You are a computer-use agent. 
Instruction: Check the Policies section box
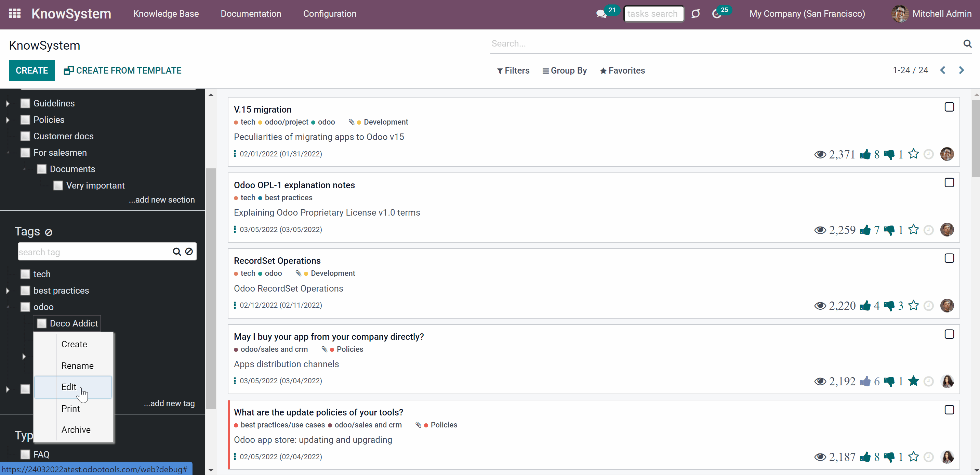point(25,119)
